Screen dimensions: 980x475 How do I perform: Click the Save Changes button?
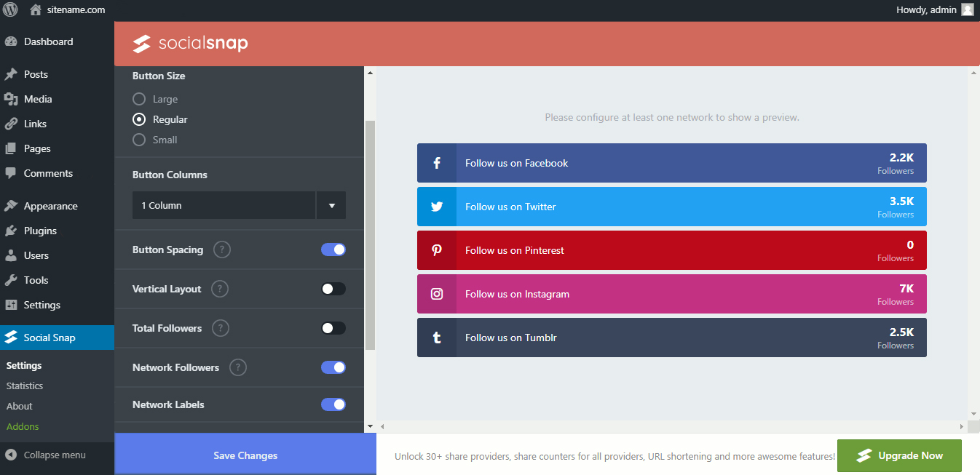tap(245, 455)
